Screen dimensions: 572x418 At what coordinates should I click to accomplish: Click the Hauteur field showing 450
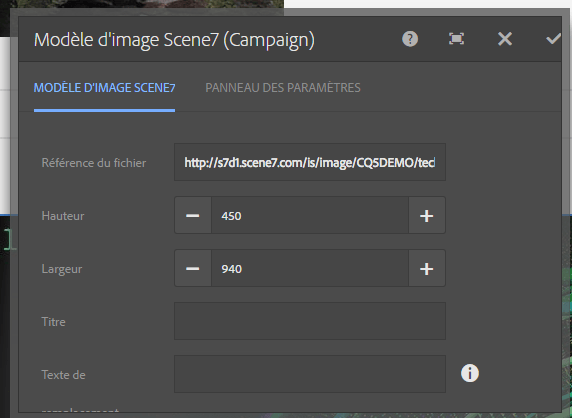point(310,216)
